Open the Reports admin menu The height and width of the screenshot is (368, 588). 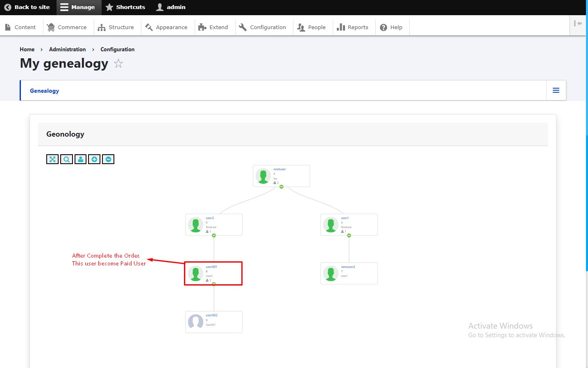tap(353, 27)
